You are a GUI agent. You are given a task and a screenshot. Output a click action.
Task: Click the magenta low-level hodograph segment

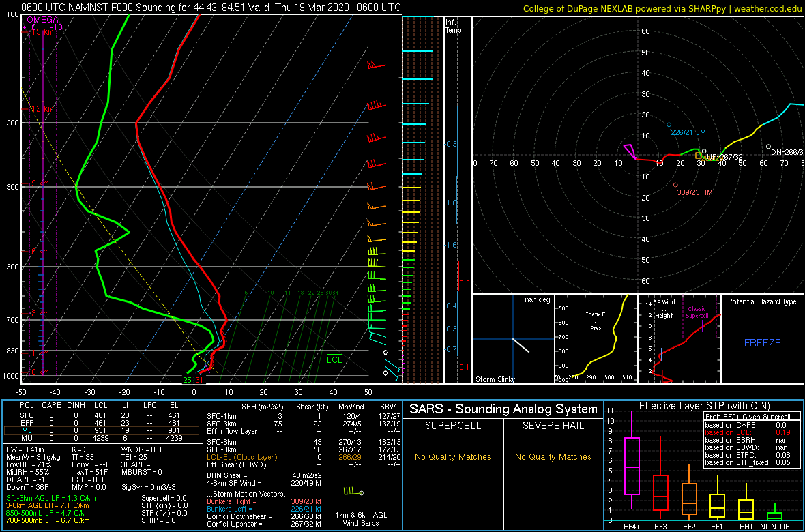631,152
